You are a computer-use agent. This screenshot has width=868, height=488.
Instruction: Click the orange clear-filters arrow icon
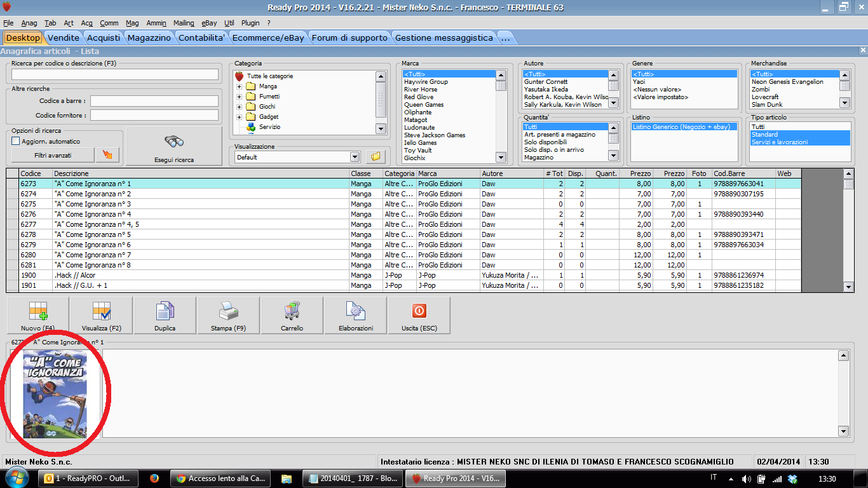tap(107, 155)
